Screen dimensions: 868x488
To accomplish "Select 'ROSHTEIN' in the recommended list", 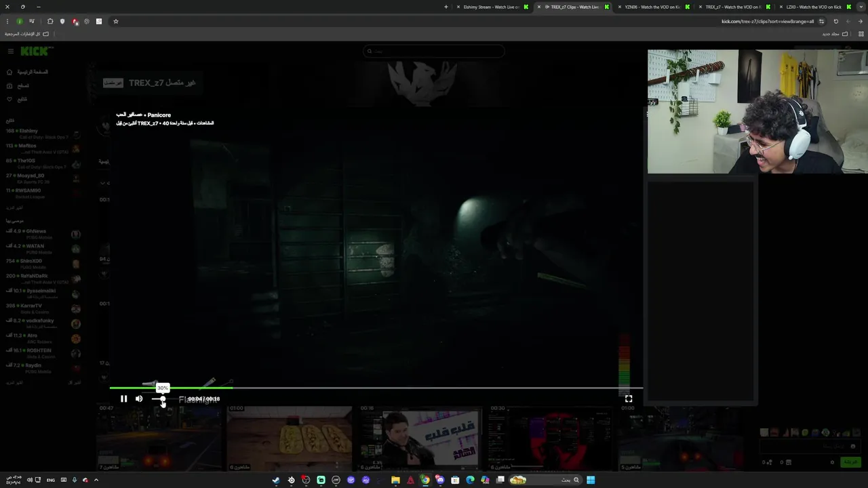I will pos(43,353).
